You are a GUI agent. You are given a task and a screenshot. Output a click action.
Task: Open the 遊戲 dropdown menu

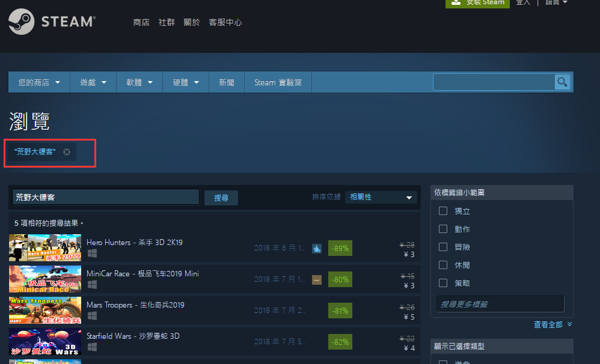93,82
